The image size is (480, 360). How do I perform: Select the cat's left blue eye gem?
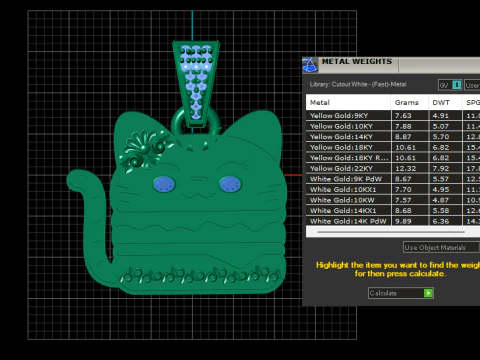(x=165, y=184)
